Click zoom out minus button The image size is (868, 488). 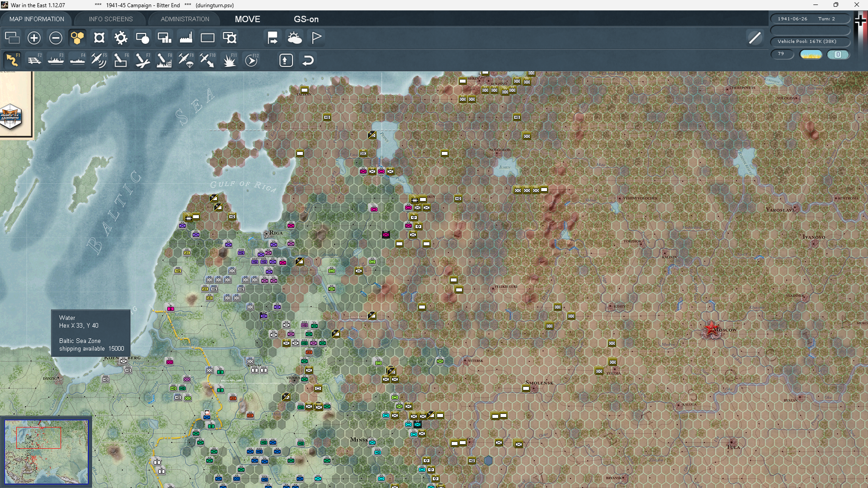[x=56, y=38]
